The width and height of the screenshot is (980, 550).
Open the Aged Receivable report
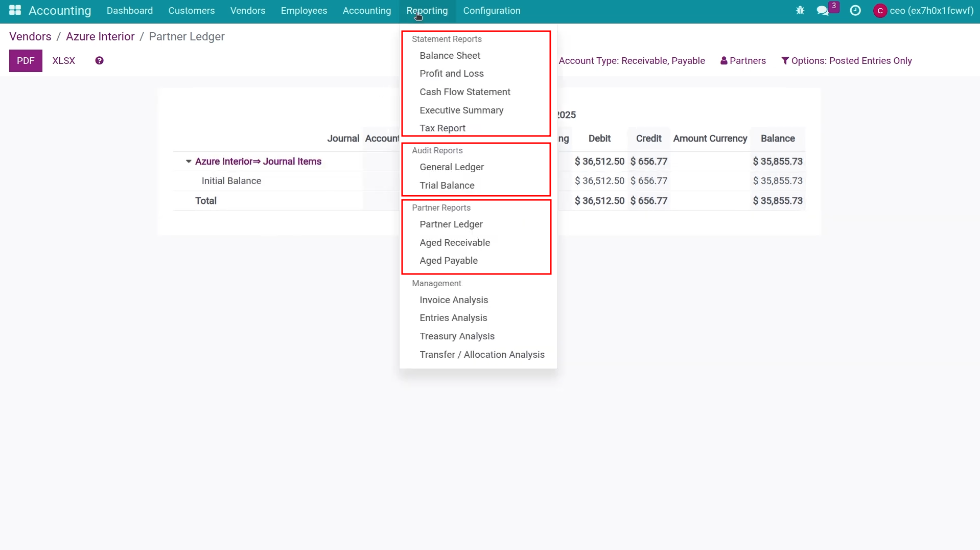(454, 243)
